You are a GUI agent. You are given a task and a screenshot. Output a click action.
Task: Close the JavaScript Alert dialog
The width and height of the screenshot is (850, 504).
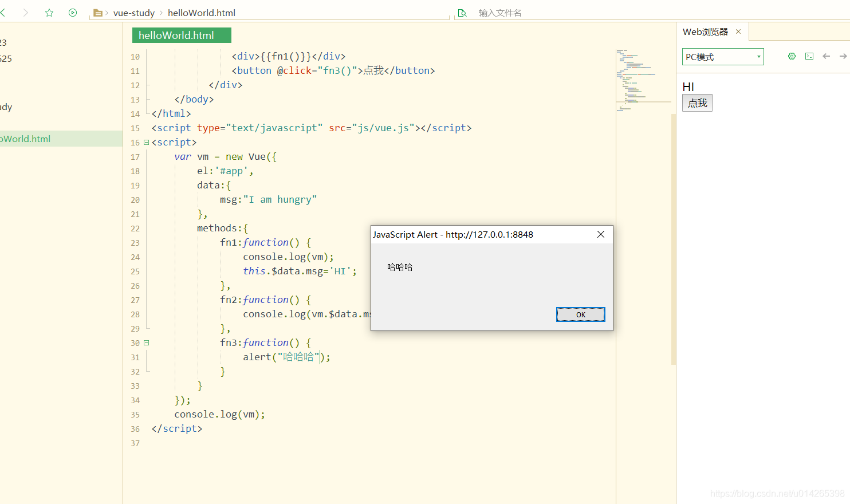(x=601, y=234)
